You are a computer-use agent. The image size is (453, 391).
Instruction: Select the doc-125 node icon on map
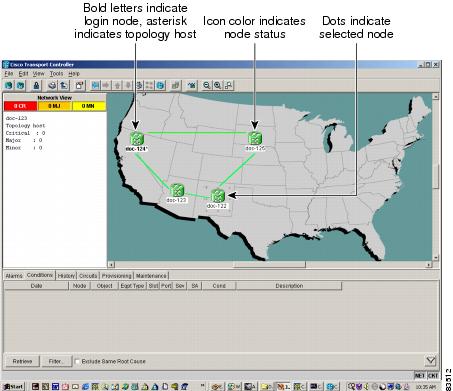click(255, 138)
